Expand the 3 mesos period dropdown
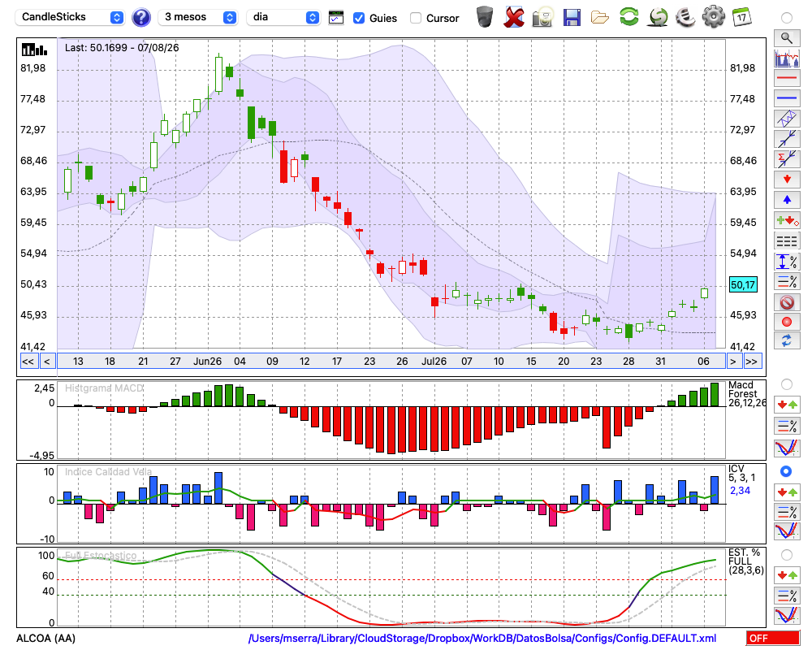The height and width of the screenshot is (650, 812). (x=197, y=17)
